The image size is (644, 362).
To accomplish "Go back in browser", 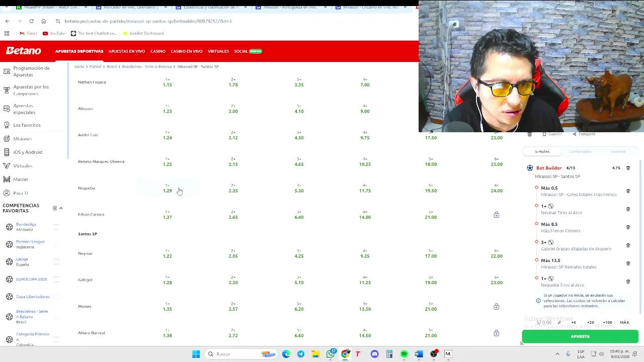I will tap(7, 21).
